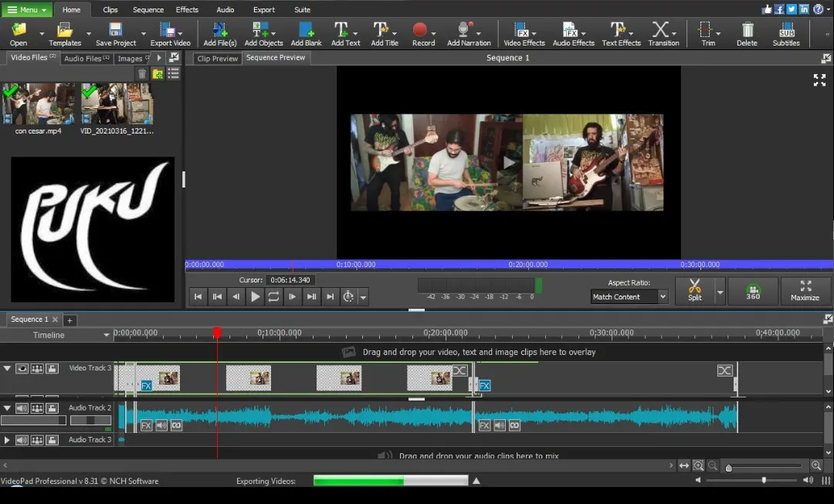Collapse Audio Track 2 with its triangle
The width and height of the screenshot is (834, 504).
(7, 408)
